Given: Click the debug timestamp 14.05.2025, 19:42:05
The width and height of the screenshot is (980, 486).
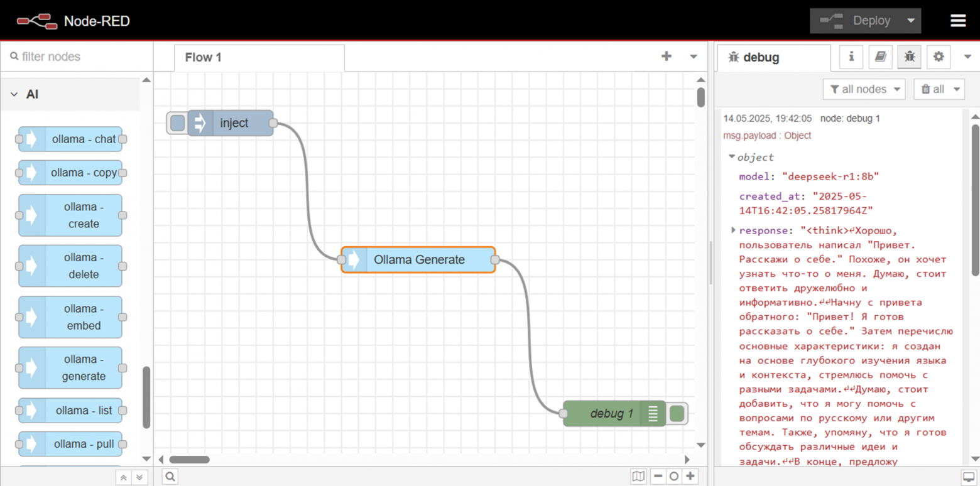Looking at the screenshot, I should point(767,118).
